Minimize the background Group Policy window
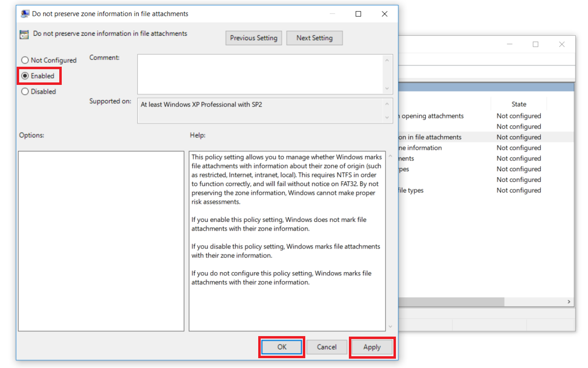The width and height of the screenshot is (588, 368). (x=510, y=44)
